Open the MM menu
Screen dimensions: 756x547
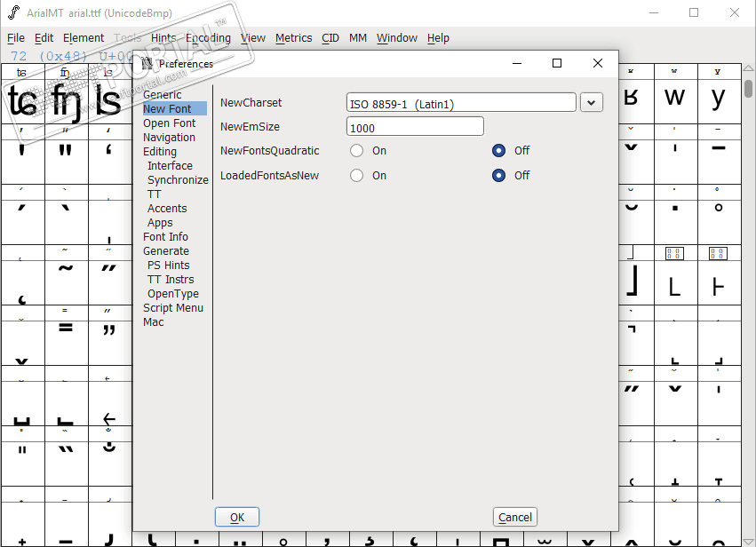(358, 38)
